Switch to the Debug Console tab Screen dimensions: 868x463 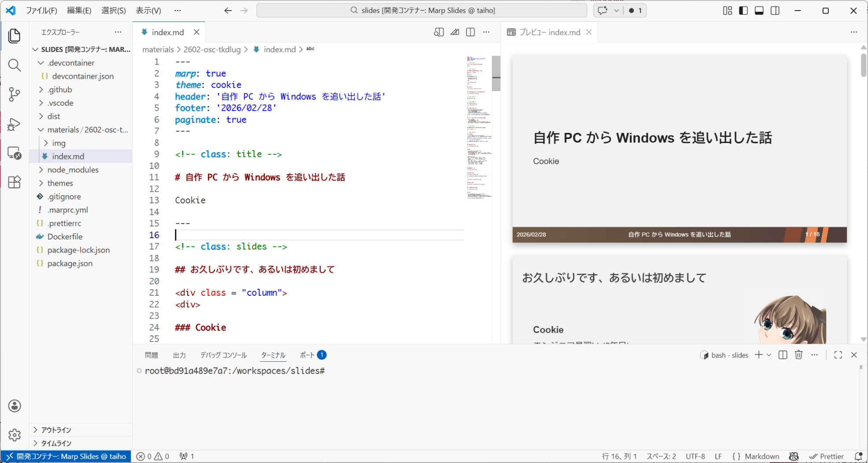point(223,355)
